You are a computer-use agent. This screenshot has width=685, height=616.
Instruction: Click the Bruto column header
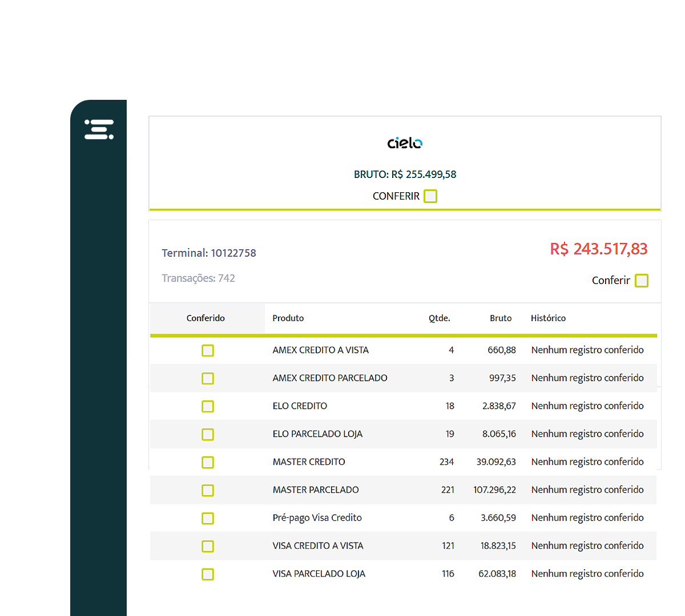click(501, 318)
